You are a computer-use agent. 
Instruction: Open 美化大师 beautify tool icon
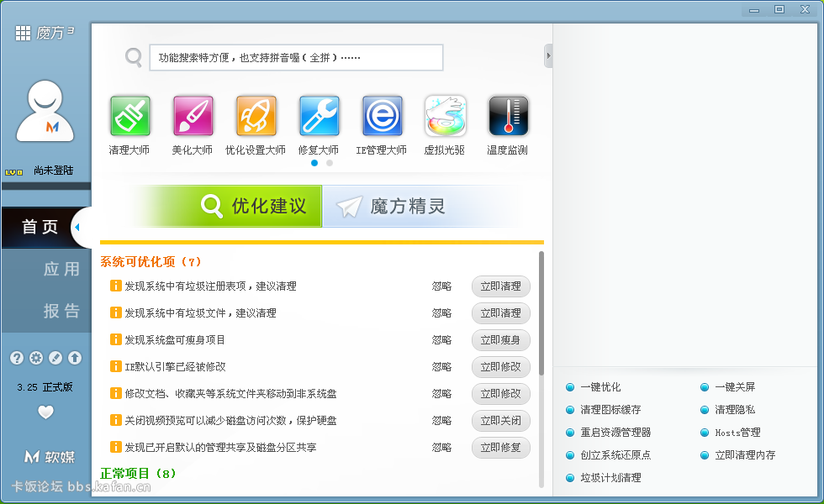[x=193, y=116]
